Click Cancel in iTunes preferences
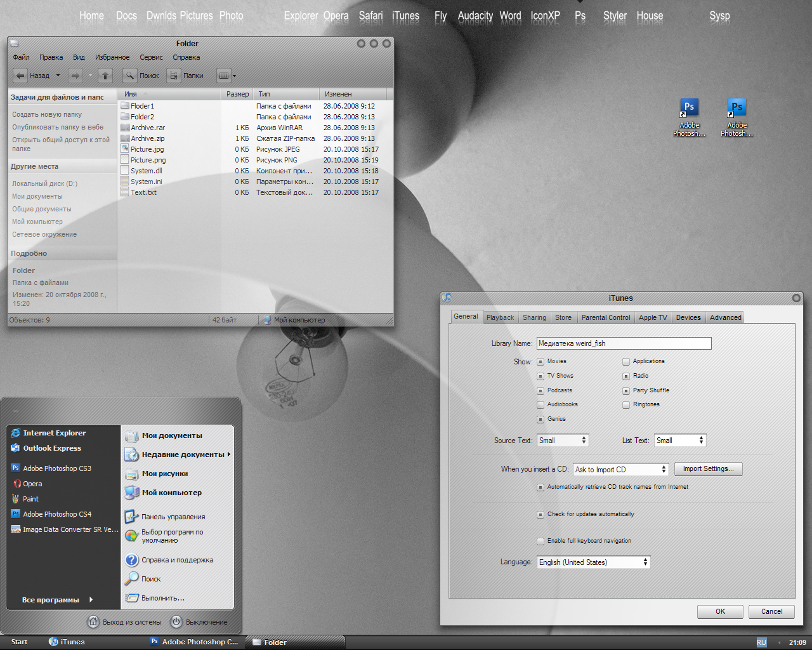 772,612
